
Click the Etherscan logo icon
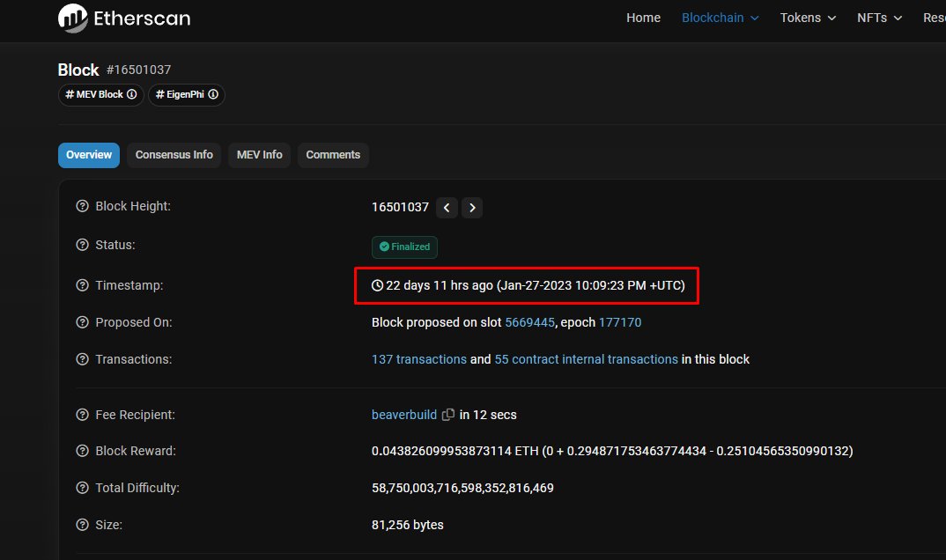pos(73,18)
